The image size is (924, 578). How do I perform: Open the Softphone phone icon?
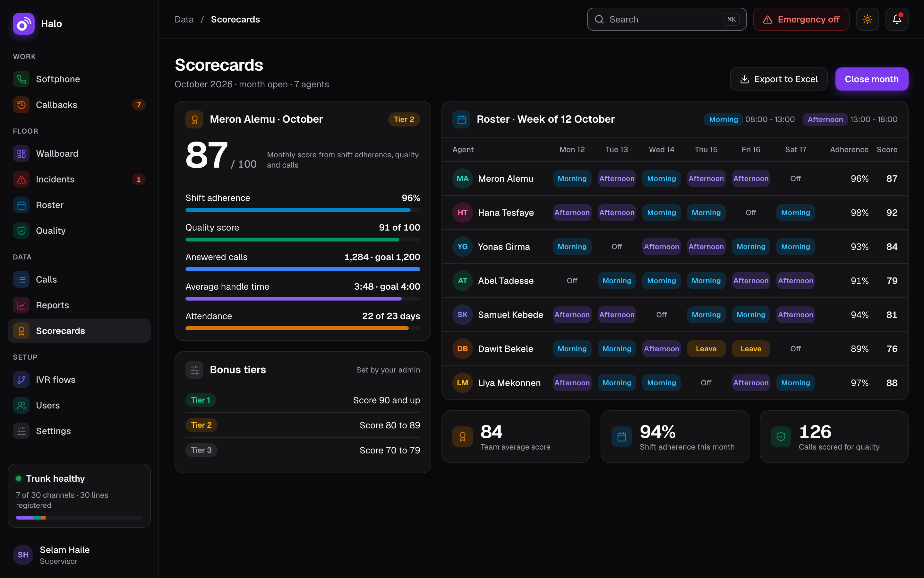pos(21,79)
